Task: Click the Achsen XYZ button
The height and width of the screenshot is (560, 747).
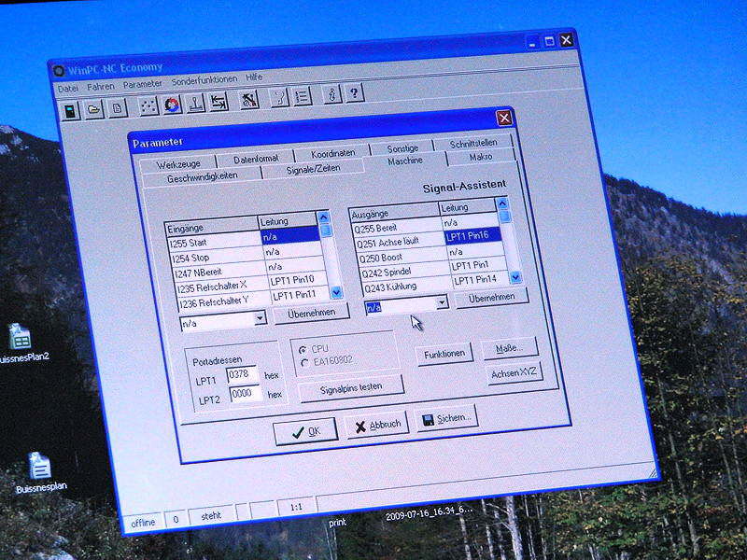Action: click(x=514, y=372)
